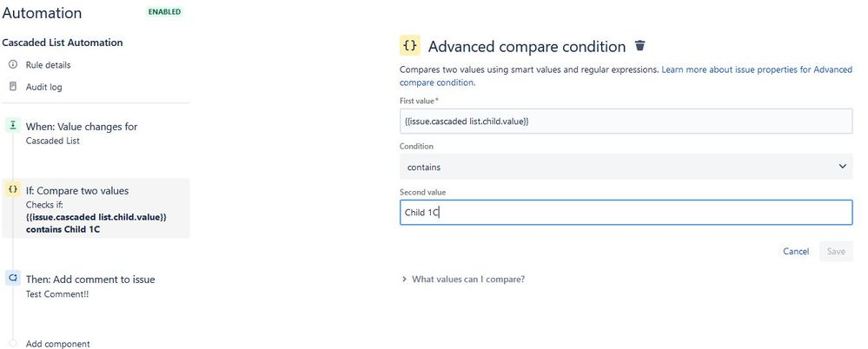Image resolution: width=868 pixels, height=349 pixels.
Task: Open Rule details in sidebar
Action: click(x=48, y=65)
